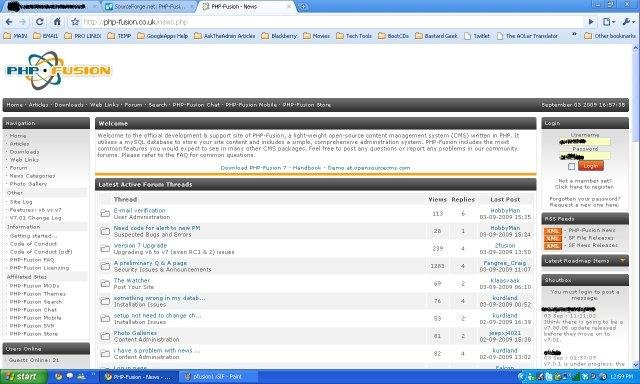The height and width of the screenshot is (384, 640).
Task: Click the taskbar clock
Action: (622, 377)
